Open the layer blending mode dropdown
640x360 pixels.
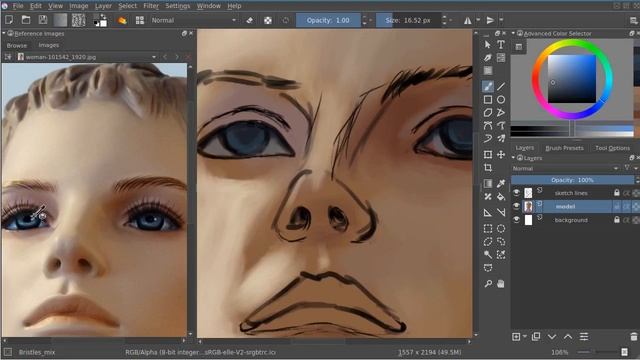click(x=565, y=168)
